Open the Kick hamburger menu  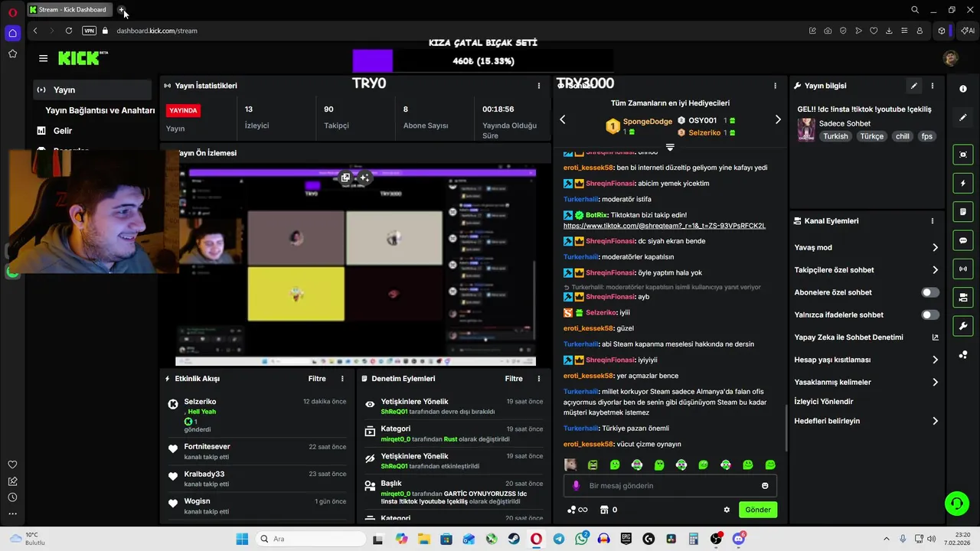pyautogui.click(x=43, y=58)
